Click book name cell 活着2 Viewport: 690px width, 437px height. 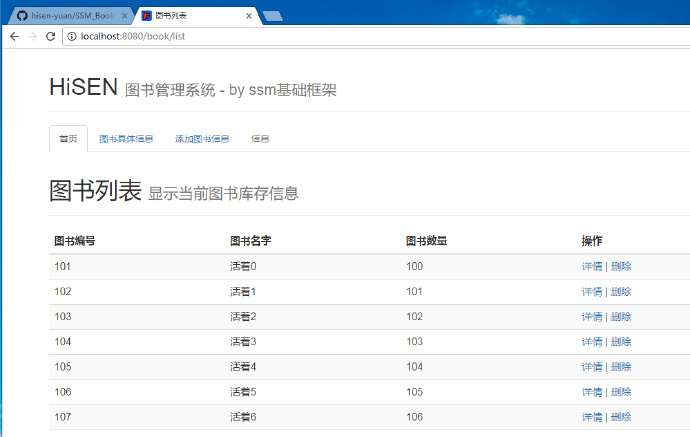tap(243, 316)
